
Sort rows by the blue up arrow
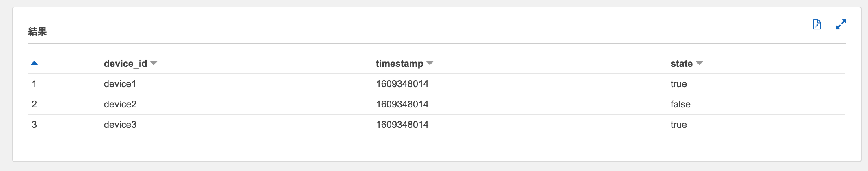34,63
